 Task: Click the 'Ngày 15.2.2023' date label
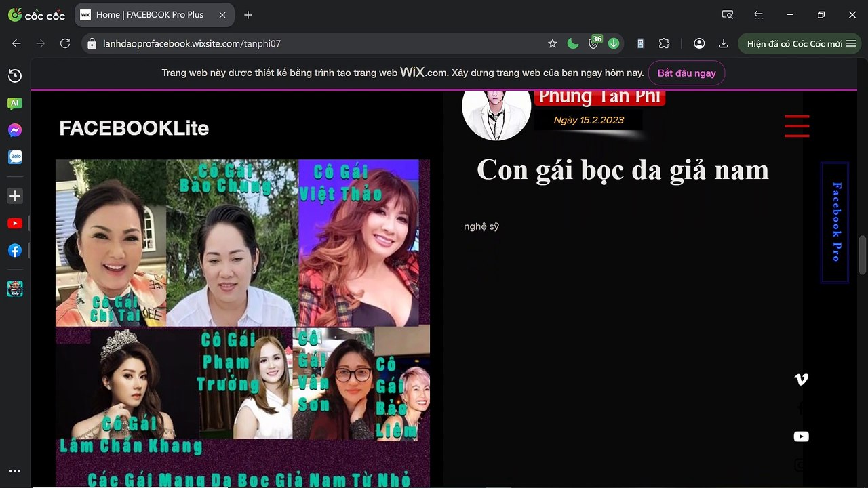point(589,120)
